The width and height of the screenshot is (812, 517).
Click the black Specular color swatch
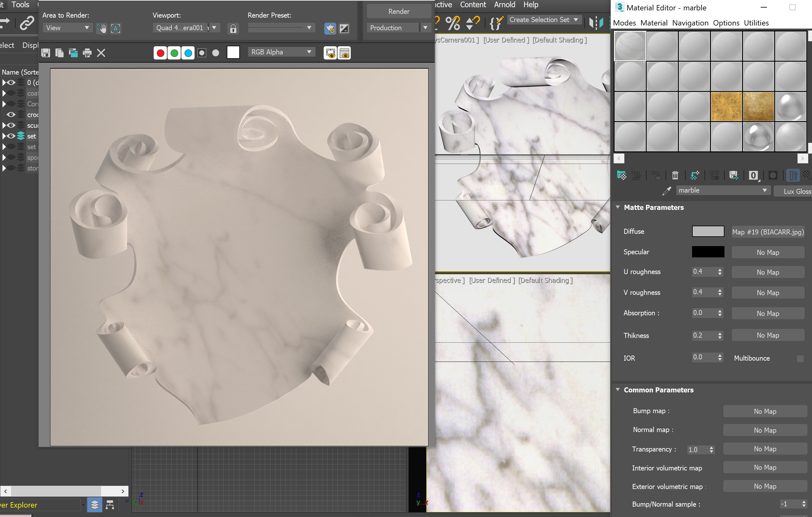pyautogui.click(x=708, y=252)
